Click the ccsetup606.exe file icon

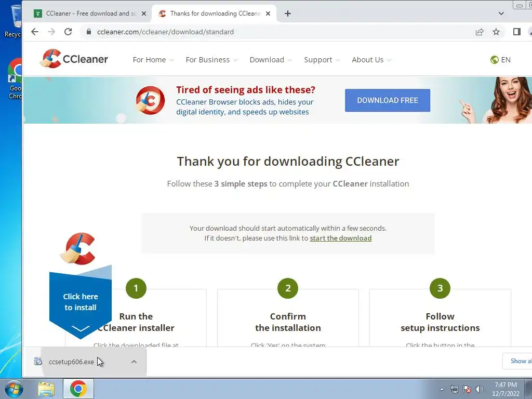pos(38,362)
